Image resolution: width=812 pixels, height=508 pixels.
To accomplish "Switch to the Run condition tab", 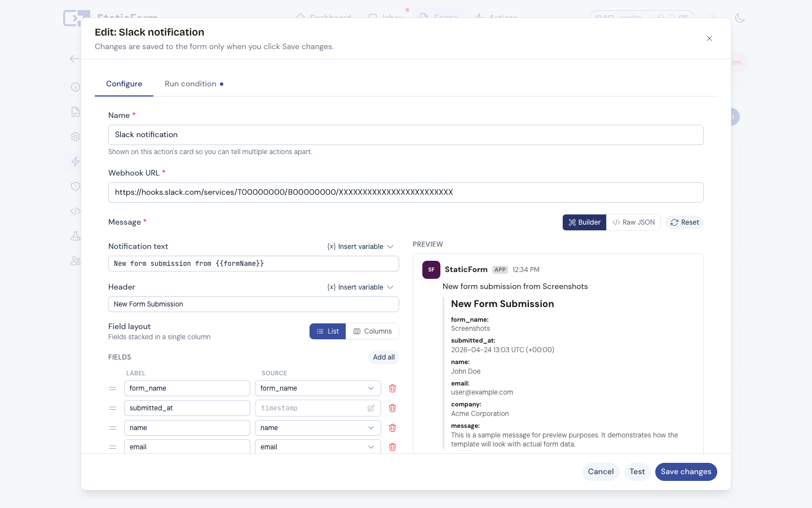I will tap(194, 84).
